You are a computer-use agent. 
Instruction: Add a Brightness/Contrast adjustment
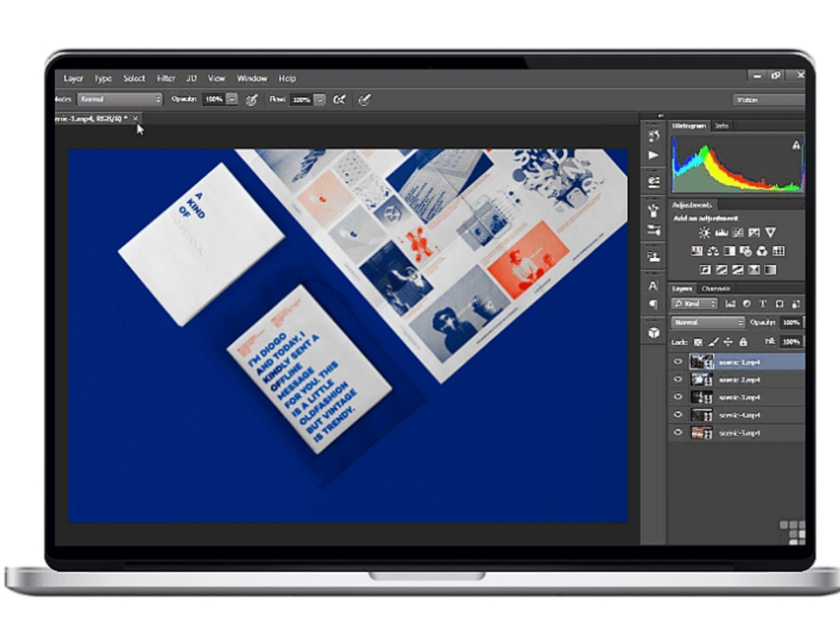click(704, 232)
